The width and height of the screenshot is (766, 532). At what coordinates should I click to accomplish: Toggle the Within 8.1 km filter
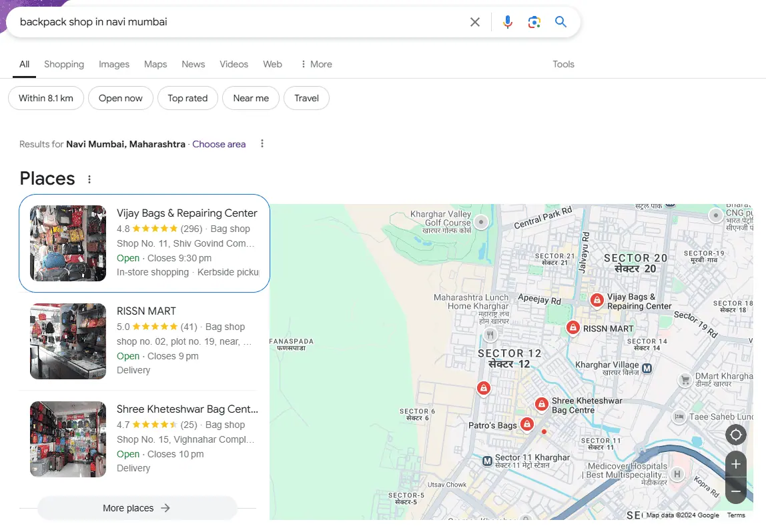[x=46, y=98]
